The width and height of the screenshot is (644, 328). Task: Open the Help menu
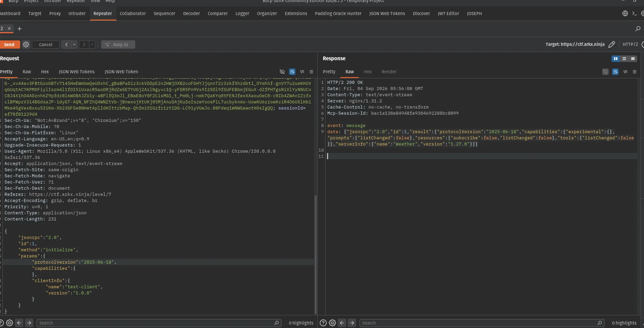(x=110, y=1)
